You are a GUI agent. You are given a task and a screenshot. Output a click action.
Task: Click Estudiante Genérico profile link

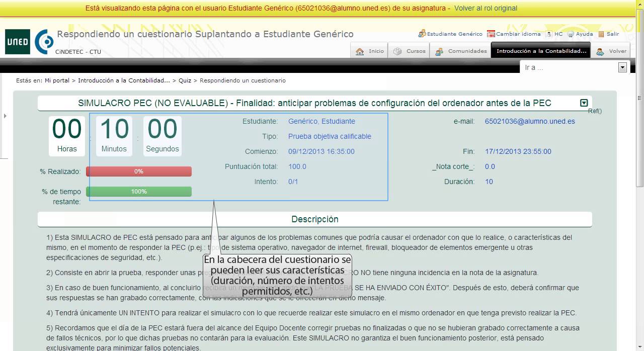coord(454,34)
